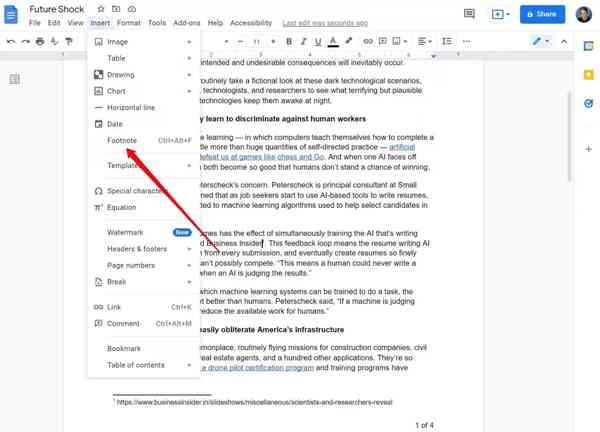Star the Future Shock document

click(101, 9)
